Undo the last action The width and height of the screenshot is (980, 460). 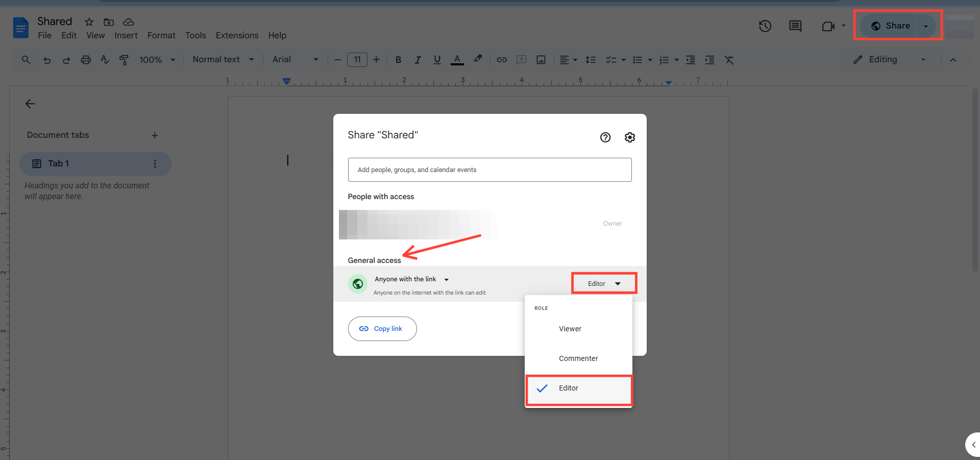(x=47, y=60)
